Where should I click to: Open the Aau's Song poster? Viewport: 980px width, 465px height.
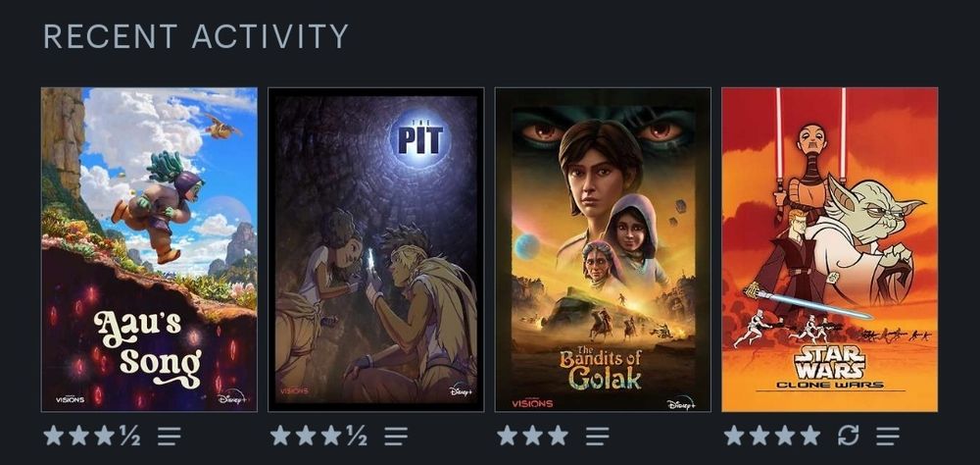pyautogui.click(x=149, y=249)
